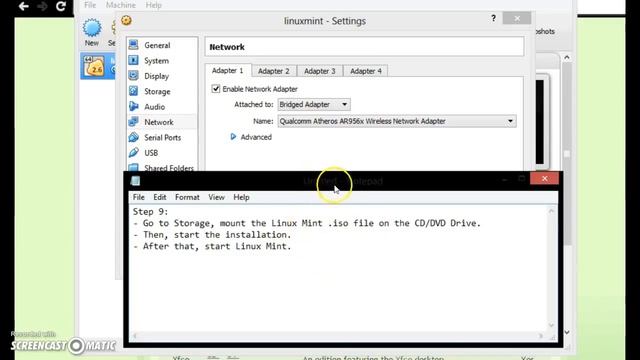Viewport: 640px width, 360px height.
Task: Select System in settings list
Action: (156, 61)
